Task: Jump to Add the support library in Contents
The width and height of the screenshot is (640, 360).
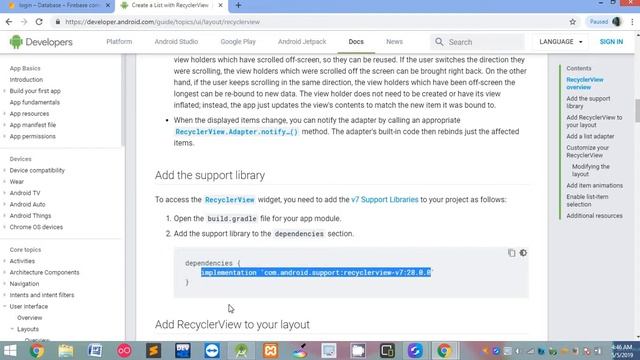Action: pos(588,102)
